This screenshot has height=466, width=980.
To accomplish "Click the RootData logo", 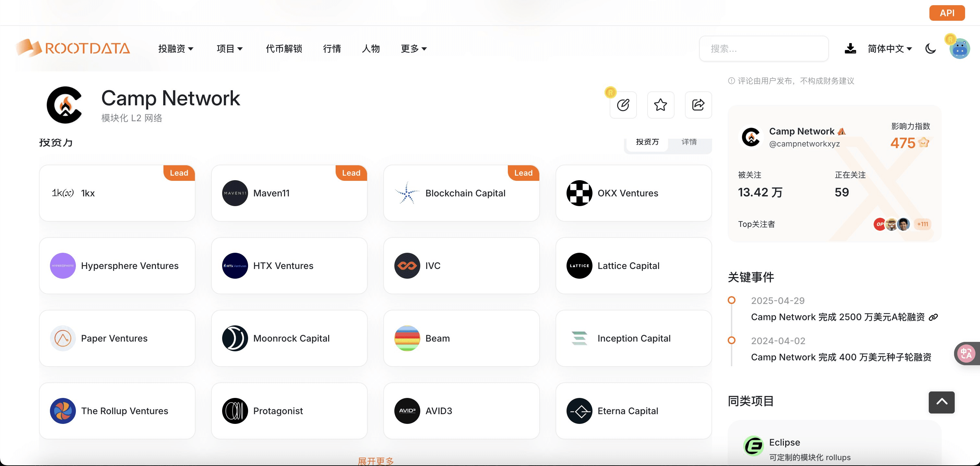I will point(73,48).
